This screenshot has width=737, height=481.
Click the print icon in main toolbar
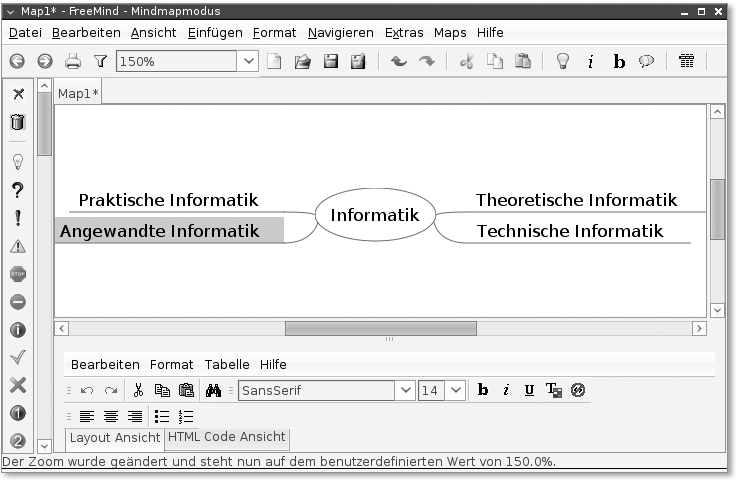coord(73,61)
